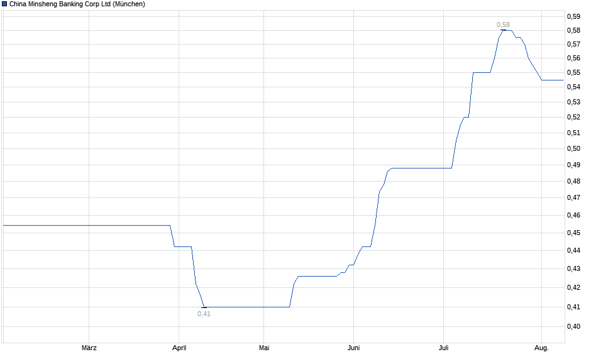
Task: Click the 0,57 price axis value
Action: tap(573, 45)
